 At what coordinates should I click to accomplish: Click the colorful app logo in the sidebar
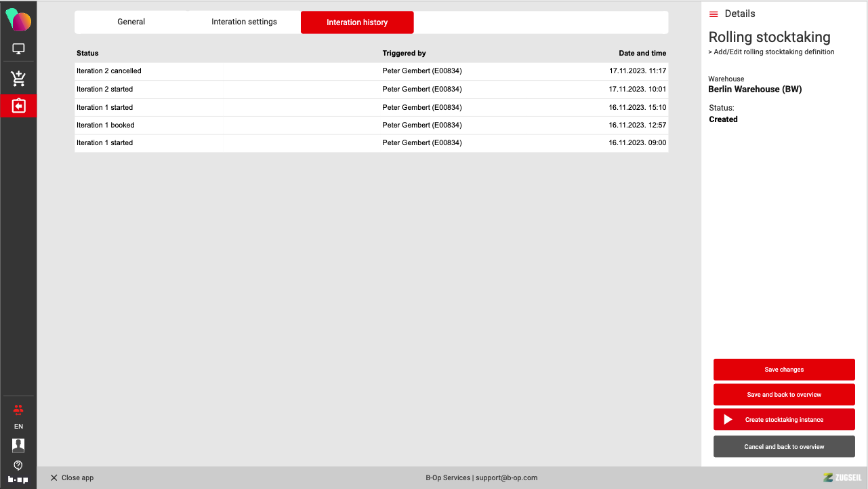point(18,20)
